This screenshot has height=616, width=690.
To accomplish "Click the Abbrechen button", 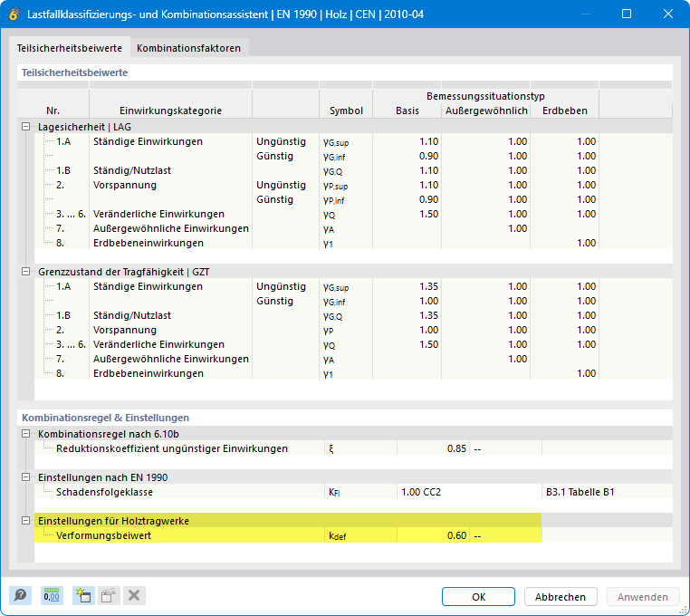I will click(561, 597).
